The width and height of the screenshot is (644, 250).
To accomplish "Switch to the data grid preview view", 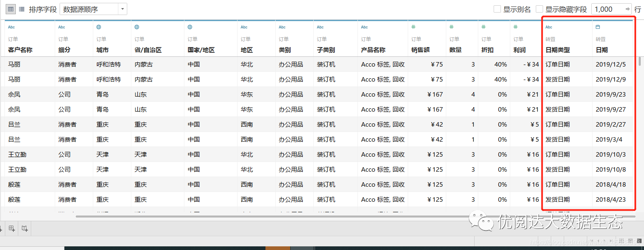I will 11,9.
